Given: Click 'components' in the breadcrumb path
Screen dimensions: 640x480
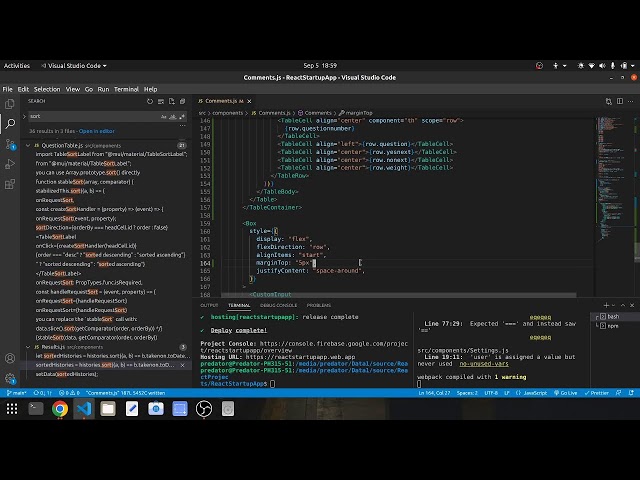Looking at the screenshot, I should (x=227, y=113).
